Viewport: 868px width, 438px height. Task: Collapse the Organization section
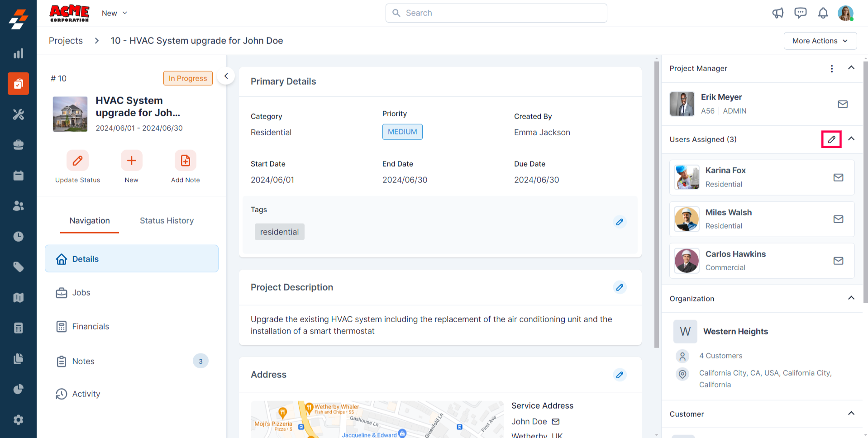[851, 298]
